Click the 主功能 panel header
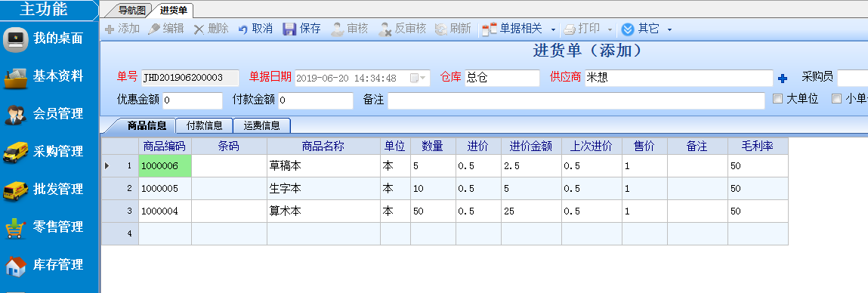The height and width of the screenshot is (293, 868). tap(48, 9)
